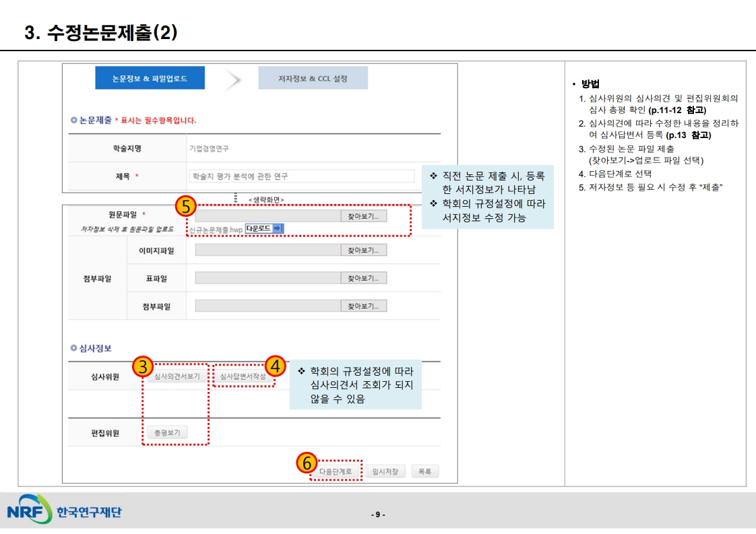Image resolution: width=756 pixels, height=534 pixels.
Task: Click 찾아보기 button in 첨부파일 row
Action: tap(364, 306)
